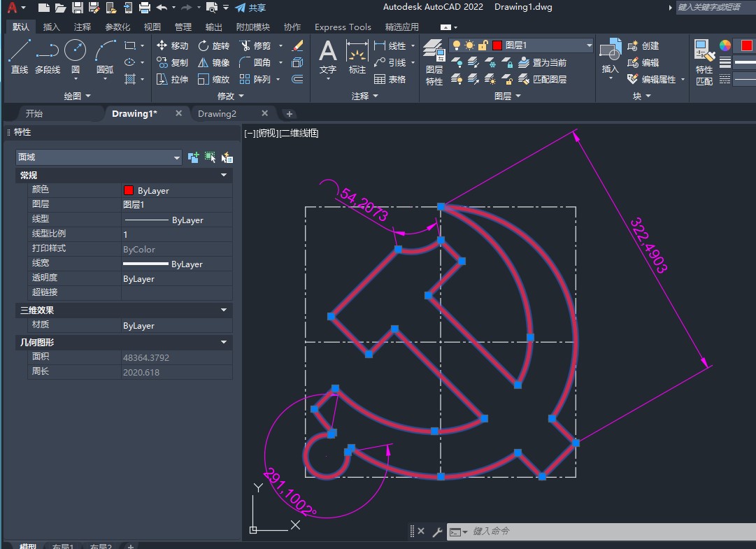The width and height of the screenshot is (756, 549).
Task: Open the folder icon to open a drawing
Action: coord(60,7)
